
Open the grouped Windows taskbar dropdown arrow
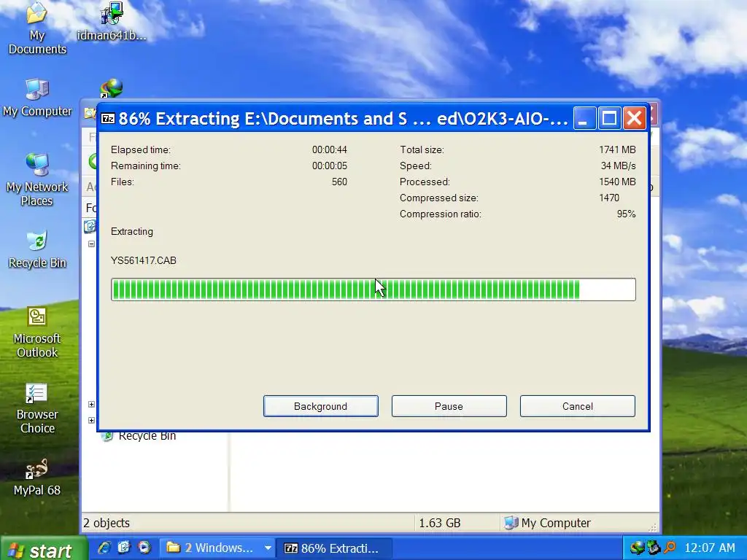(x=268, y=548)
